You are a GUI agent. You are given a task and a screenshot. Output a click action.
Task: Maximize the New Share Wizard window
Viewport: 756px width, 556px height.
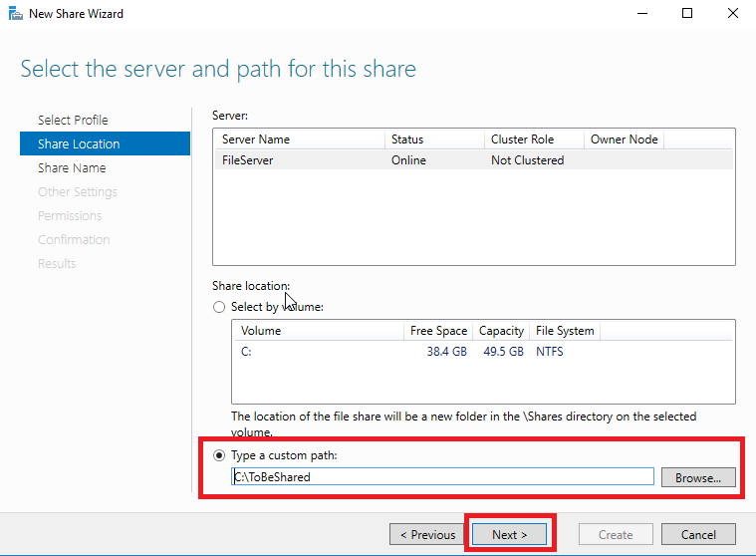[x=687, y=13]
